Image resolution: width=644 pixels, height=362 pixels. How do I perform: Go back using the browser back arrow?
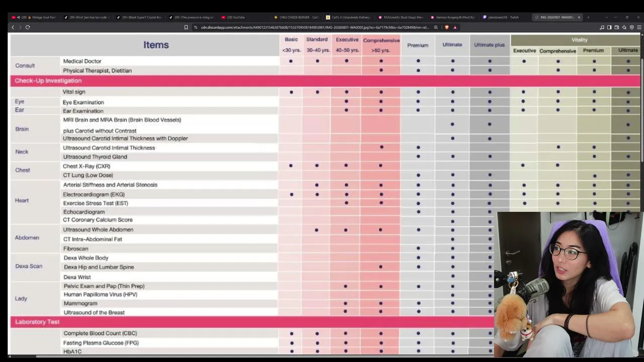tap(13, 27)
